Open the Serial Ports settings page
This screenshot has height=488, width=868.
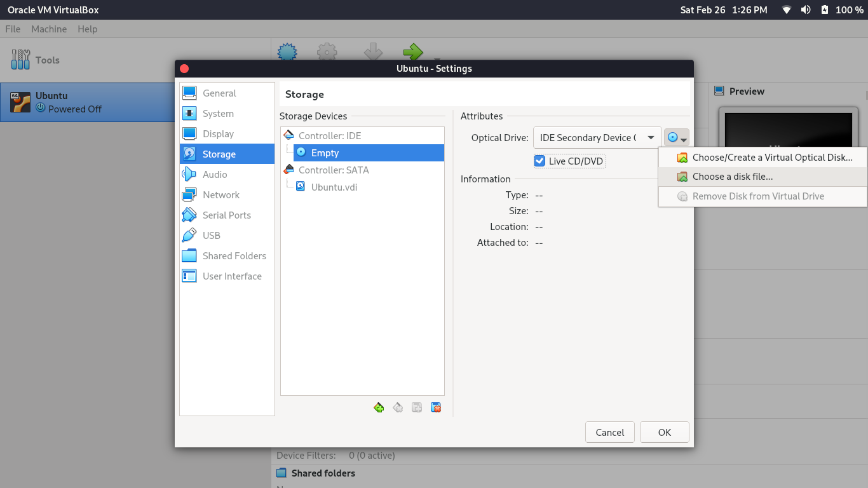click(x=226, y=215)
